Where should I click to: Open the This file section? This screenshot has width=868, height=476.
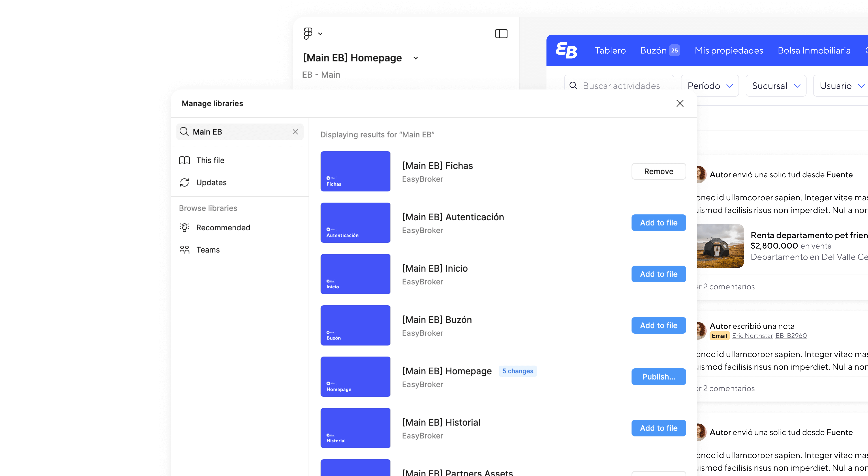[210, 160]
